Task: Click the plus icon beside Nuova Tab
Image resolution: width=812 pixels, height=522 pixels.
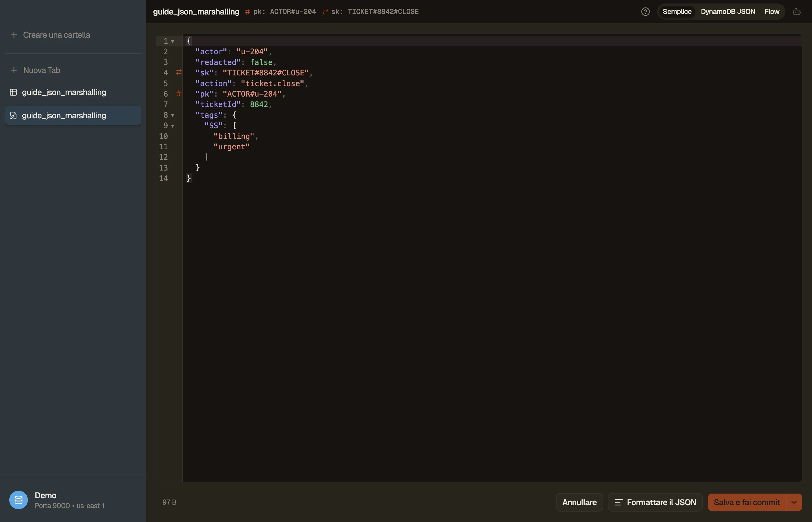Action: [14, 70]
